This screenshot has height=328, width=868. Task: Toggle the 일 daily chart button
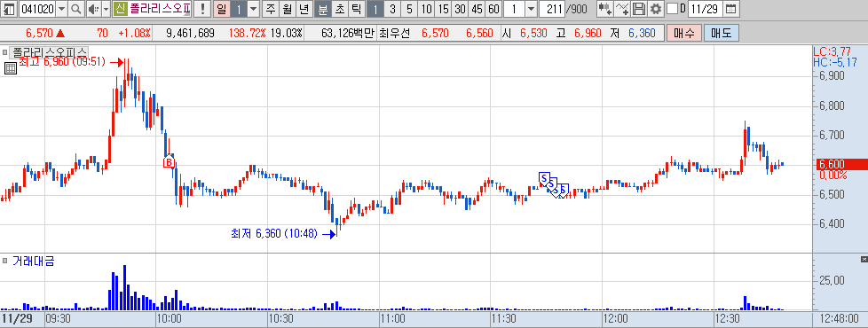(221, 9)
